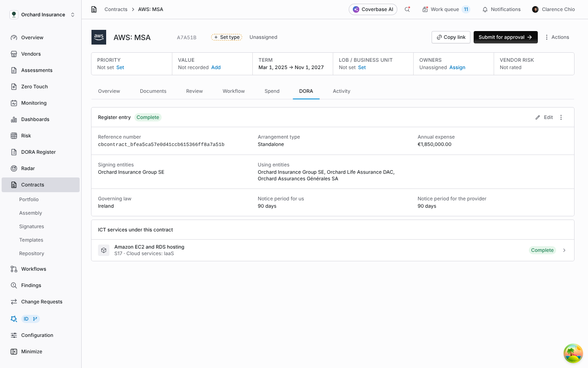
Task: Open the Configuration sliders icon
Action: [x=14, y=335]
